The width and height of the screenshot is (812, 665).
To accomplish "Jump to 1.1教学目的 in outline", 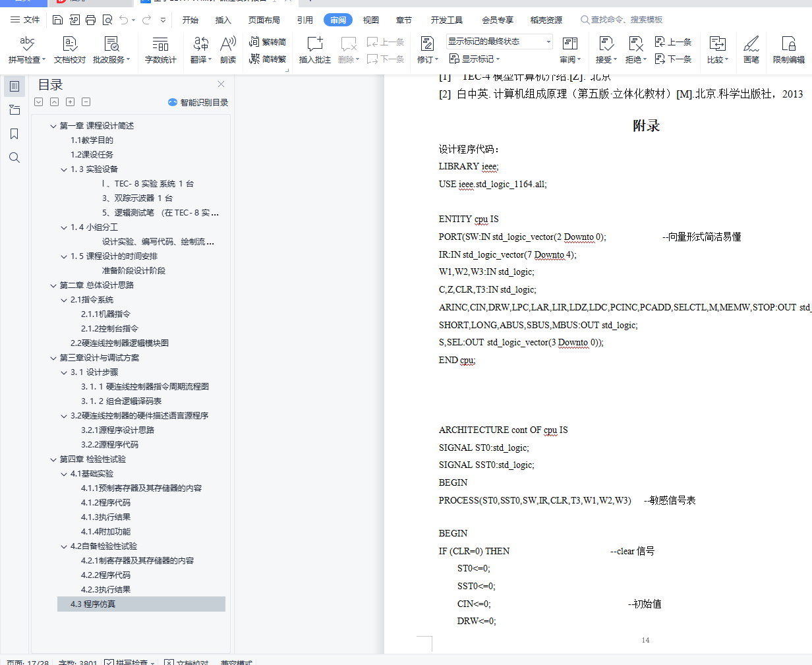I will coord(92,140).
